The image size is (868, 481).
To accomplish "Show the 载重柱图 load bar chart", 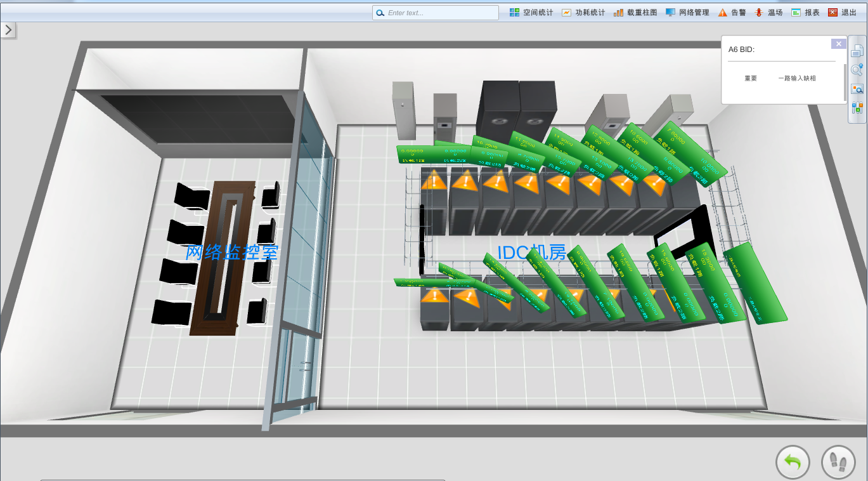I will click(635, 13).
